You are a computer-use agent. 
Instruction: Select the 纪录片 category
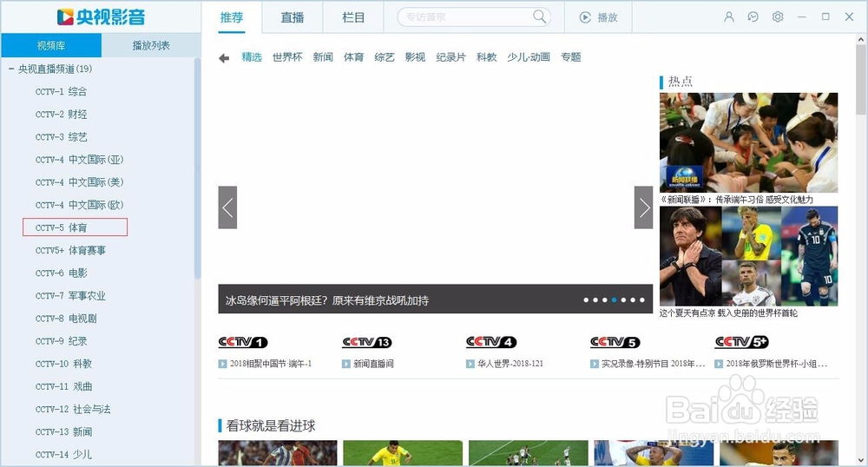[451, 57]
